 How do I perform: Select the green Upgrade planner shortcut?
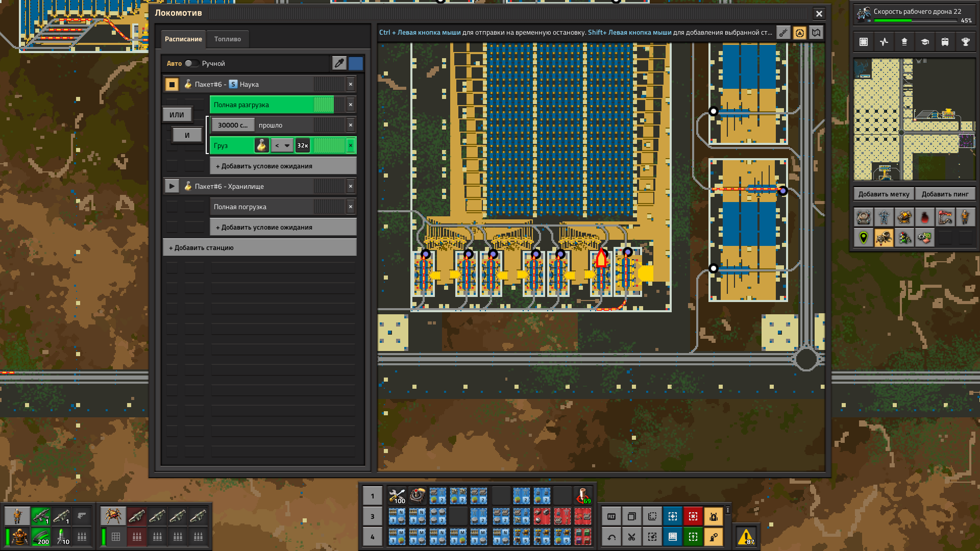[693, 537]
